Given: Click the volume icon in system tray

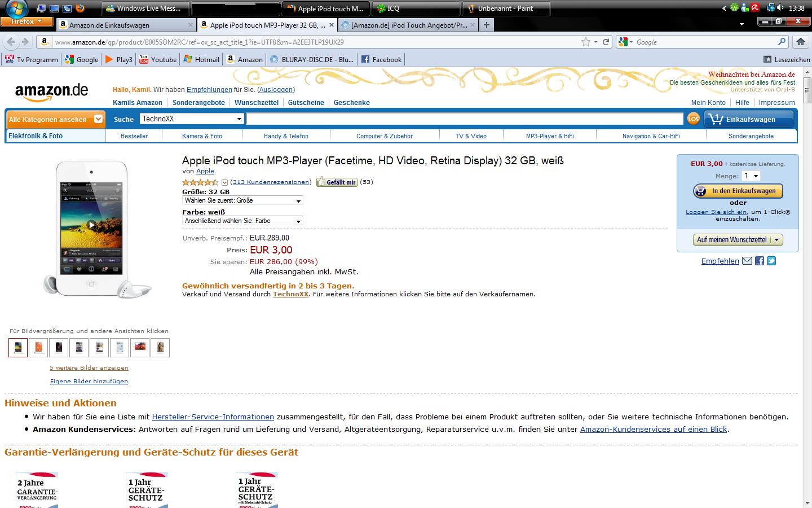Looking at the screenshot, I should pyautogui.click(x=780, y=8).
